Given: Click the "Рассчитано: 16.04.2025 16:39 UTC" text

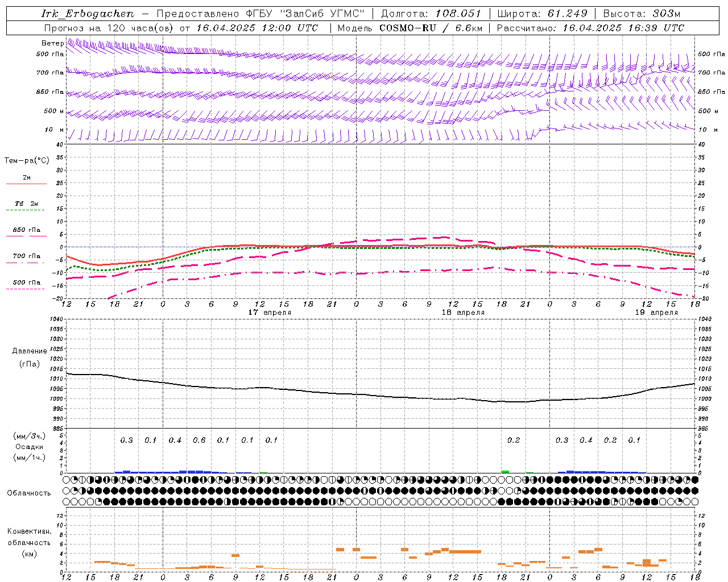Looking at the screenshot, I should tap(590, 28).
